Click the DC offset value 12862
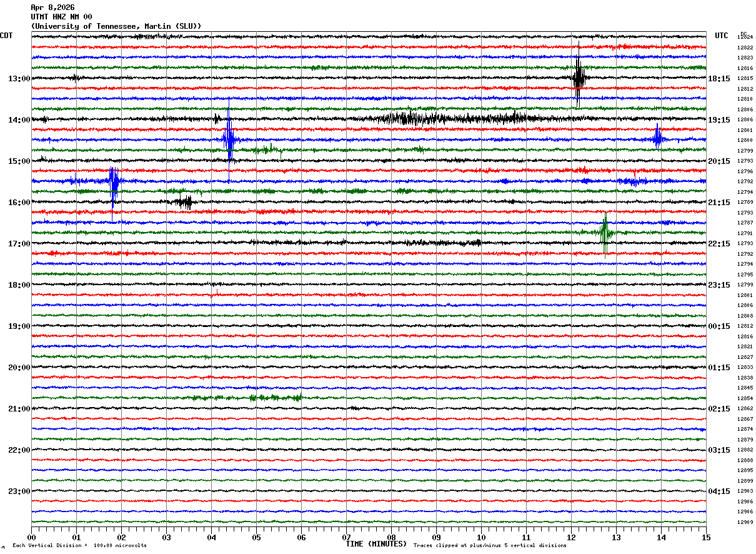 pyautogui.click(x=745, y=408)
